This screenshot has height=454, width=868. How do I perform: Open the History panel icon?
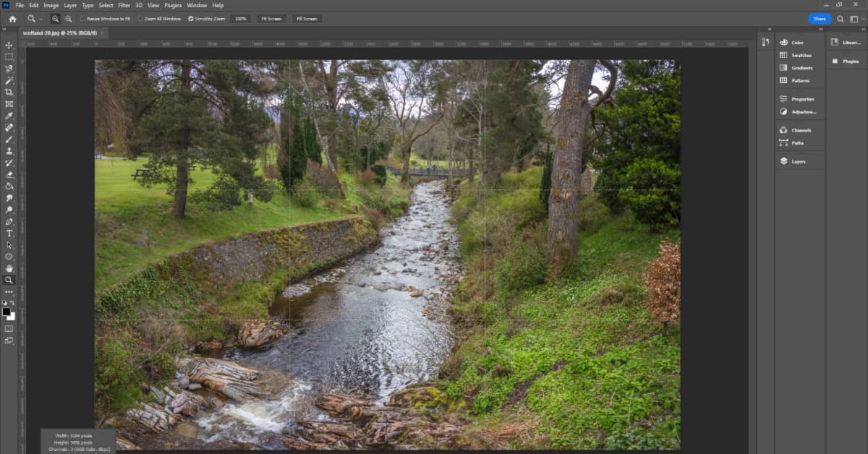(x=765, y=43)
